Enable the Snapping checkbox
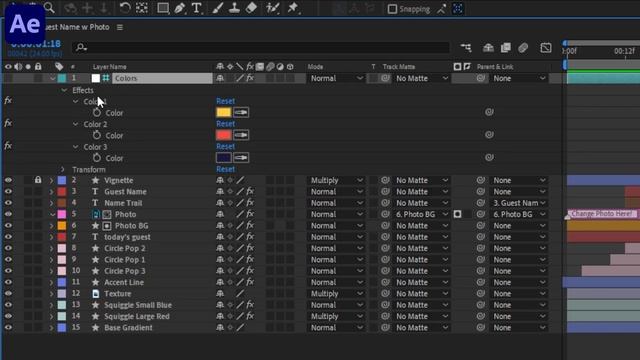Image resolution: width=640 pixels, height=360 pixels. pos(392,9)
